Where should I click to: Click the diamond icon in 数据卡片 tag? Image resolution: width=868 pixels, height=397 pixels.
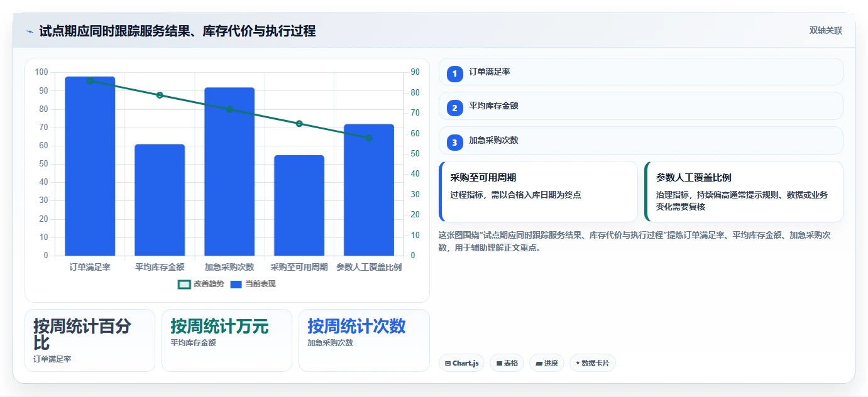tap(578, 363)
